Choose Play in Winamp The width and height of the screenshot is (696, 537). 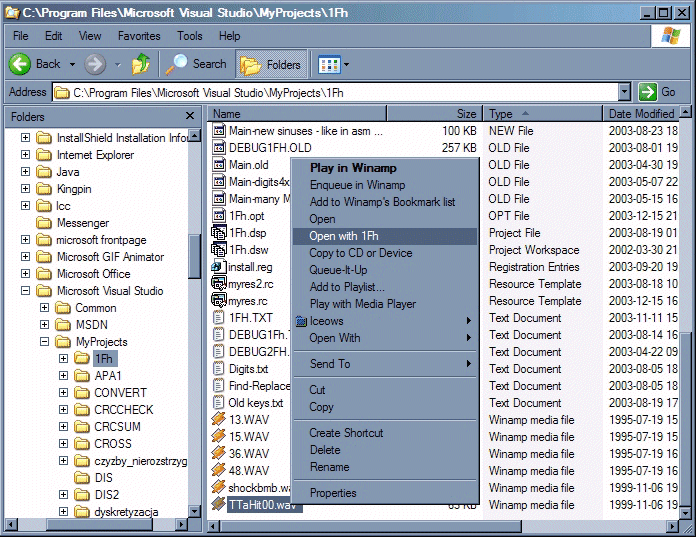coord(385,168)
